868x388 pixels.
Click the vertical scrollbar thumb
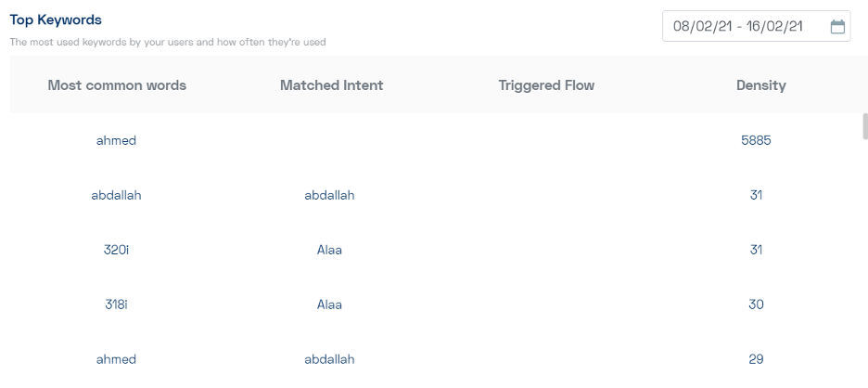pyautogui.click(x=865, y=126)
